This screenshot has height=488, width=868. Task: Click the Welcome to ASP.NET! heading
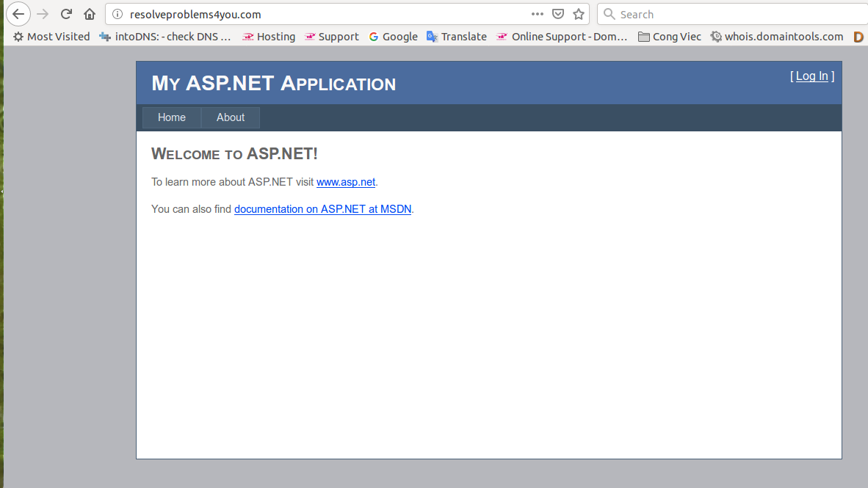(234, 154)
